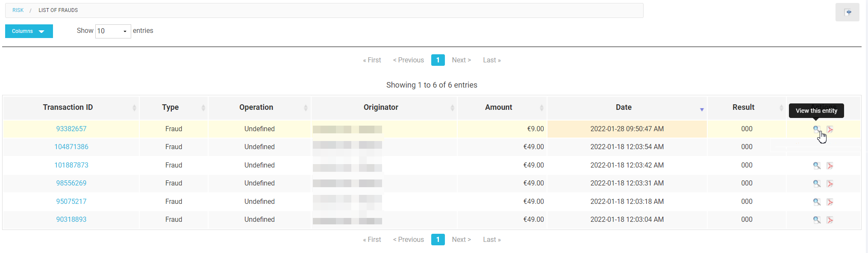Click Next in the top pagination
Image resolution: width=868 pixels, height=253 pixels.
(462, 60)
